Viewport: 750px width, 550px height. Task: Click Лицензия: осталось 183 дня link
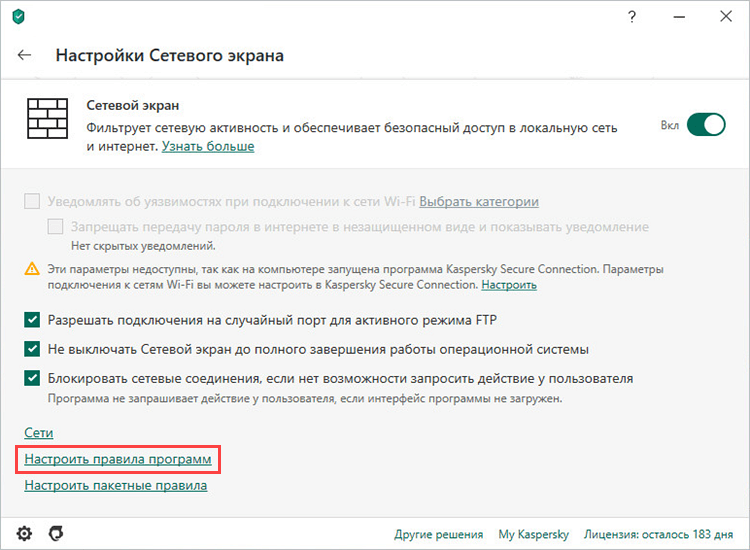click(658, 534)
